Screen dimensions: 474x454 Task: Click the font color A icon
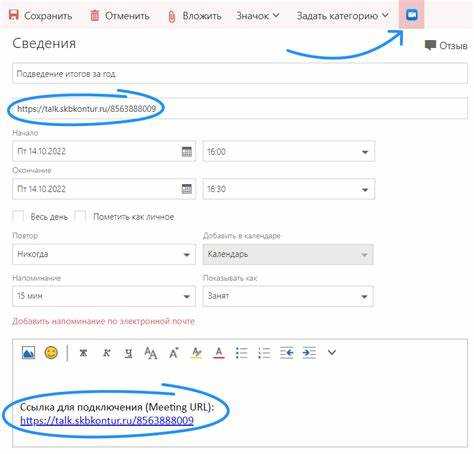219,353
